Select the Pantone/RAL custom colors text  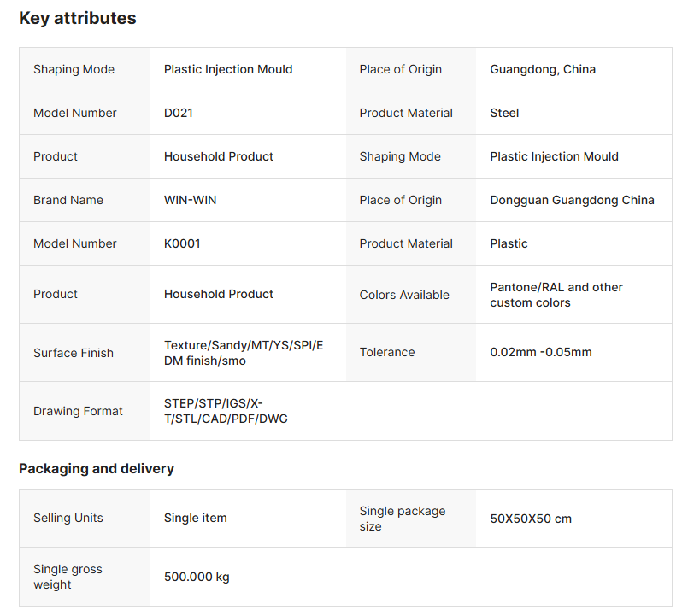[556, 295]
